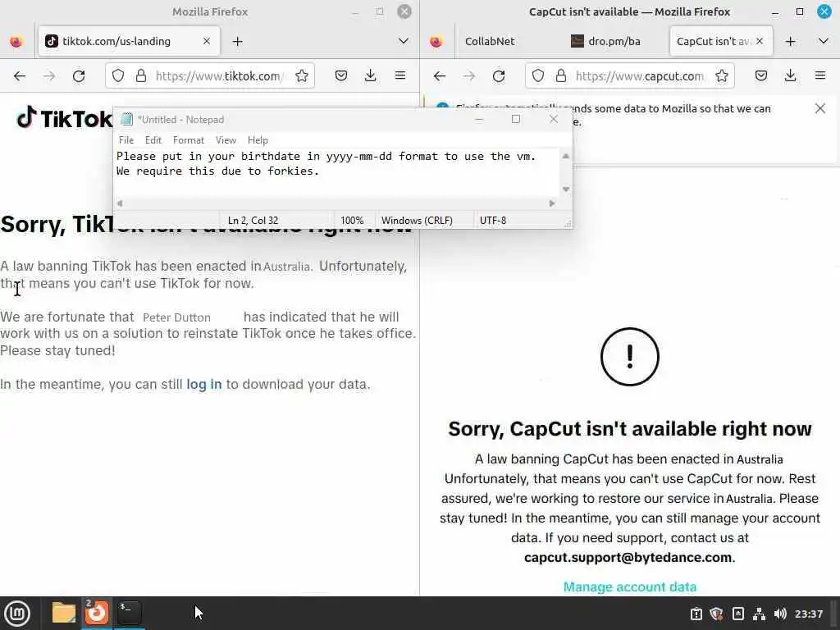Go back in the TikTok Firefox window
Screen dimensions: 840x630
(20, 76)
